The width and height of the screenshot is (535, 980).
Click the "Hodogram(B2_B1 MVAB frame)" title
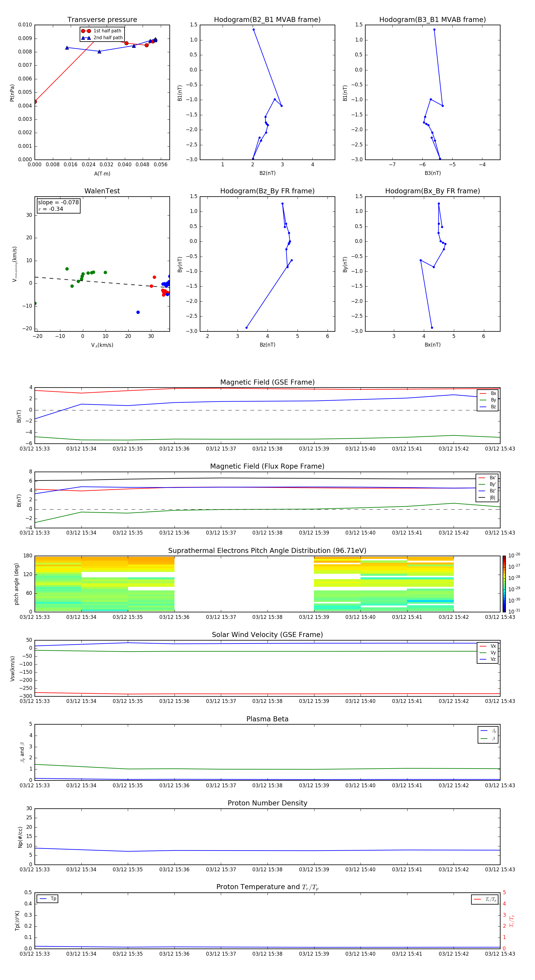click(267, 20)
